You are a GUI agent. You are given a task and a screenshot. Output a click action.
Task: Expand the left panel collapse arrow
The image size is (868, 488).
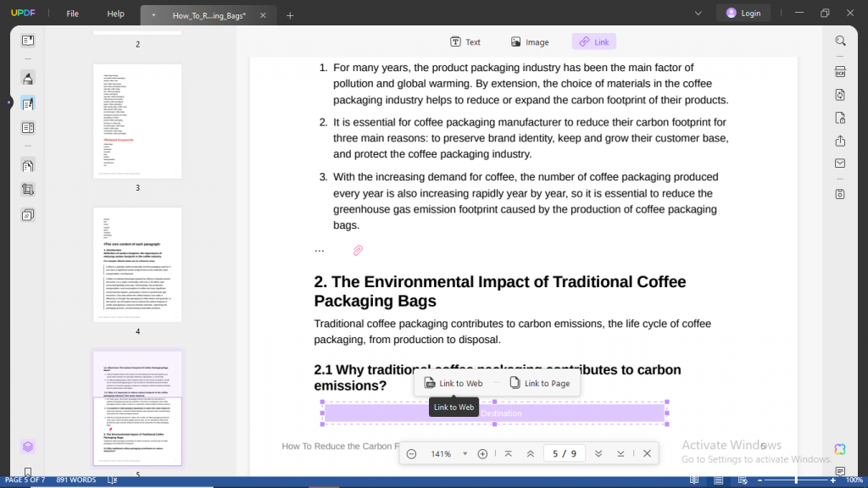[8, 103]
